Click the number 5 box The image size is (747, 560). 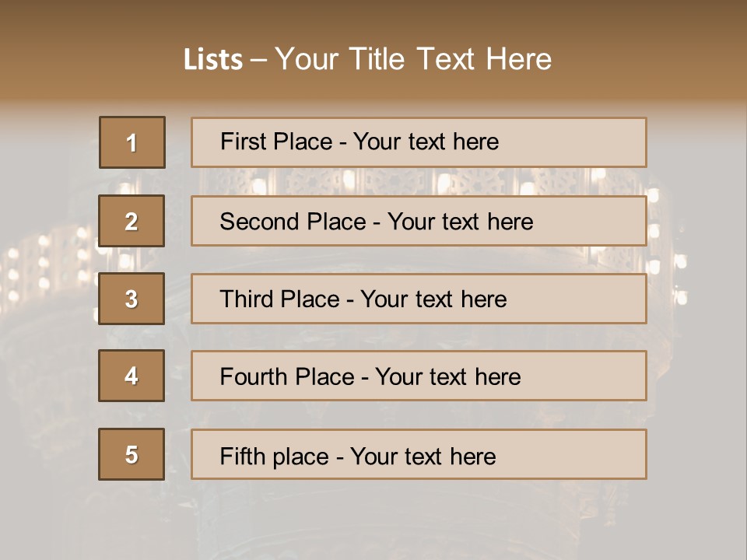[x=132, y=454]
